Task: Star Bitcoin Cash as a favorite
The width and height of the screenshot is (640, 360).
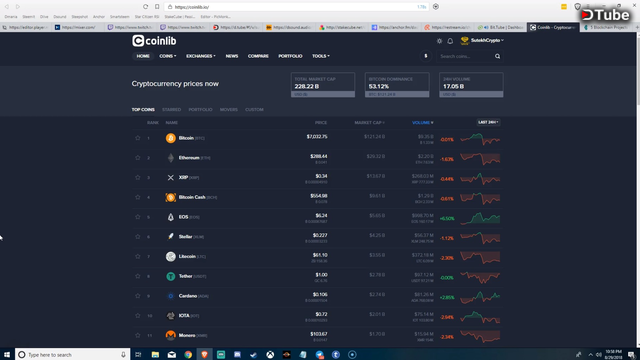Action: [138, 197]
